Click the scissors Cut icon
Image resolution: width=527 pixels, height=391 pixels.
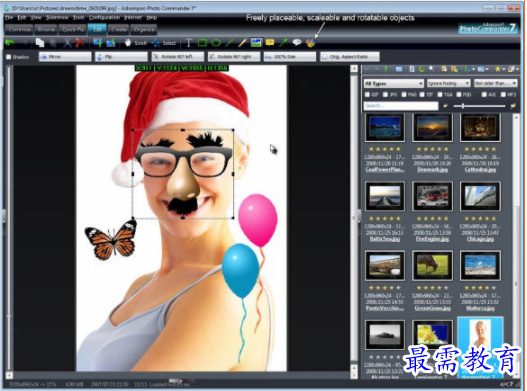(67, 43)
